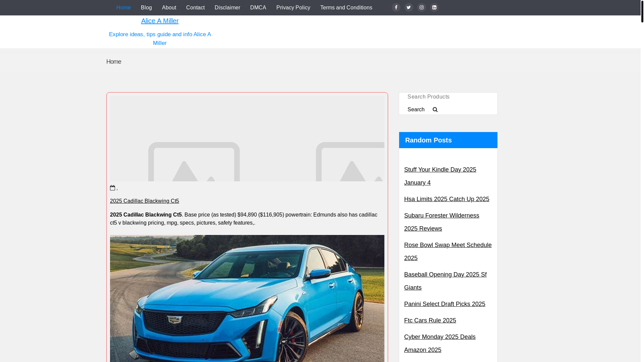The height and width of the screenshot is (362, 644).
Task: Open Ftc Cars Rule 2025 post
Action: [430, 320]
